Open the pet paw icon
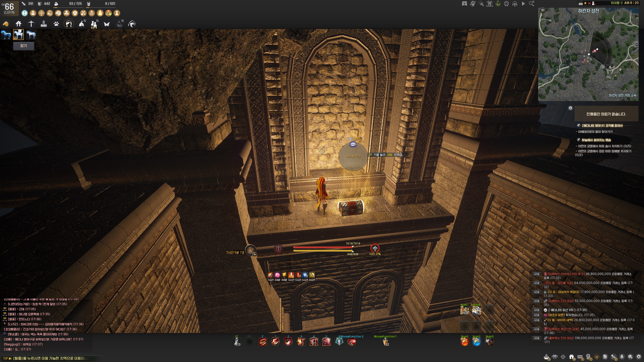644x362 pixels. pyautogui.click(x=56, y=24)
